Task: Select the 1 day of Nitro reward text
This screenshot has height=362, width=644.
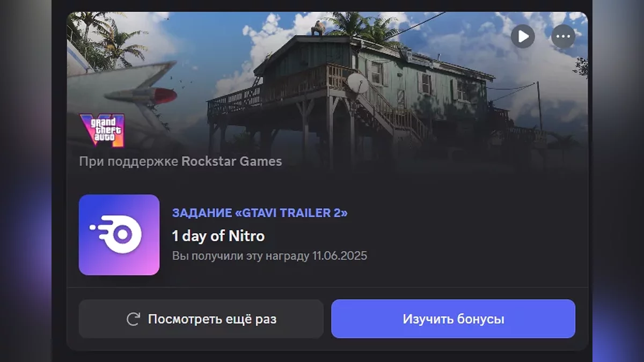Action: click(218, 236)
